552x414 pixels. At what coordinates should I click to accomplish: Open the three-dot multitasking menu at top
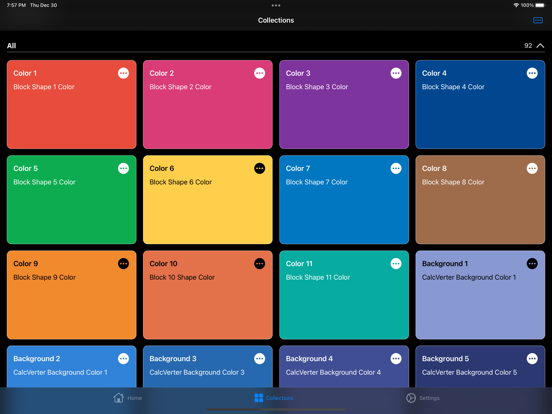276,5
